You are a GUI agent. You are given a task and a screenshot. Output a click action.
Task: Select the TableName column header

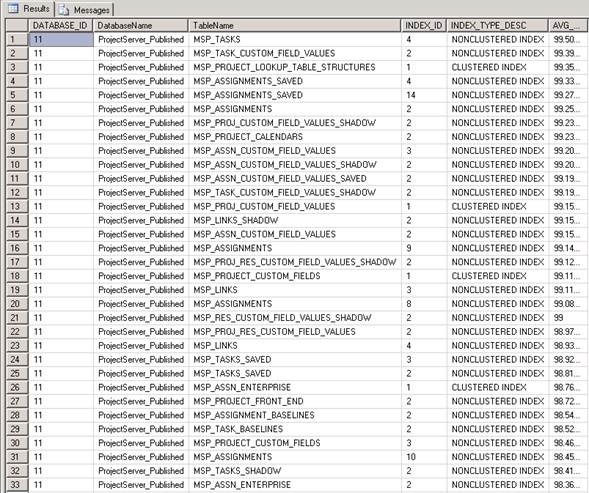click(x=294, y=26)
